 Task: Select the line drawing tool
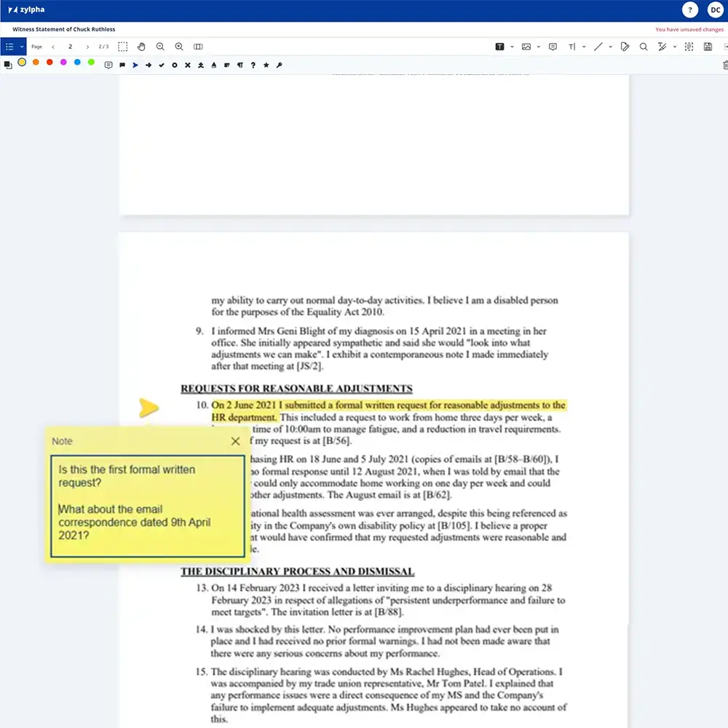click(x=599, y=47)
